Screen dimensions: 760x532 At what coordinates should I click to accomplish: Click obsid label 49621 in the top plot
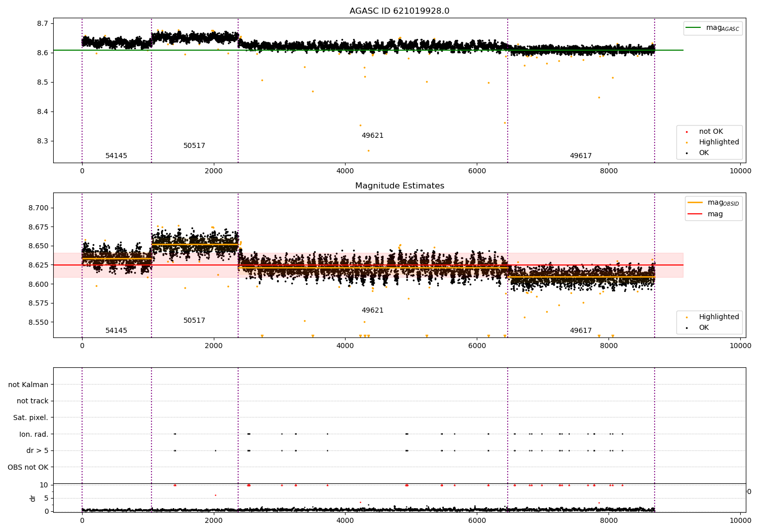coord(372,136)
